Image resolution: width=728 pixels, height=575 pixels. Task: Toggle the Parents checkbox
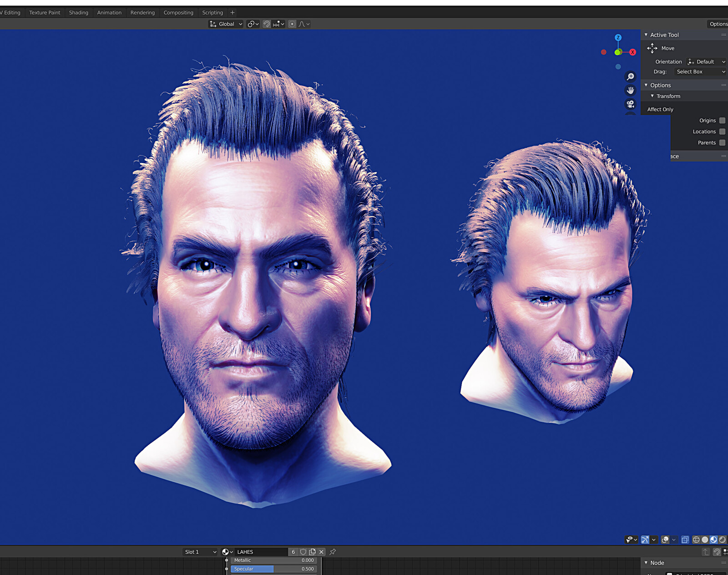pos(722,142)
